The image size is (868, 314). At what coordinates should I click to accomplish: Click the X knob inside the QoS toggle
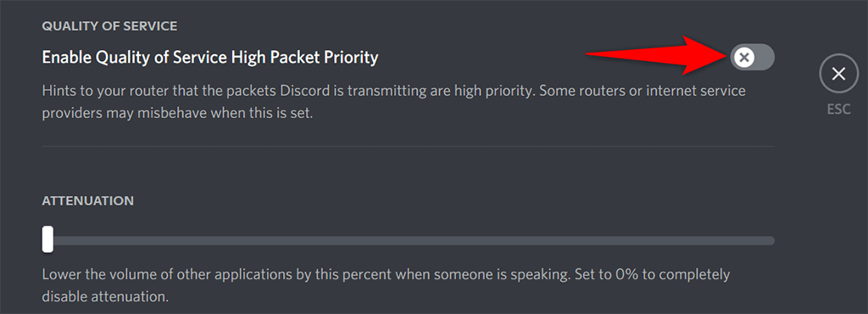(743, 57)
